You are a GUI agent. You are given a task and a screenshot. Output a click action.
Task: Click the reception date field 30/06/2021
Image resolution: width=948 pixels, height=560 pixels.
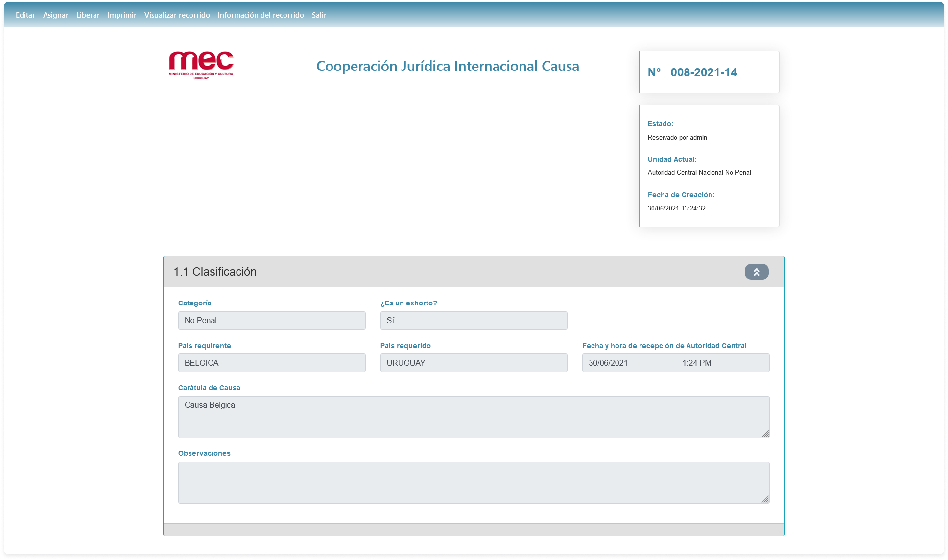pos(629,363)
